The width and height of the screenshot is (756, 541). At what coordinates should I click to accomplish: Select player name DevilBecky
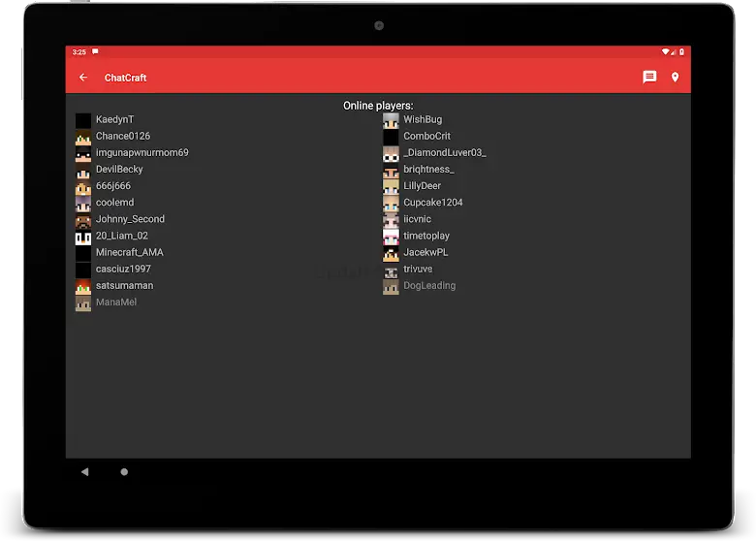tap(119, 170)
